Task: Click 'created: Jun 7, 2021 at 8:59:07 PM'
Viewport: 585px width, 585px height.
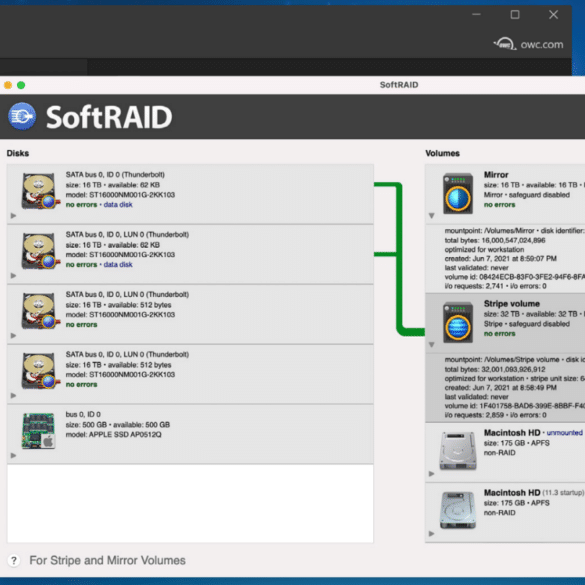Action: (500, 259)
